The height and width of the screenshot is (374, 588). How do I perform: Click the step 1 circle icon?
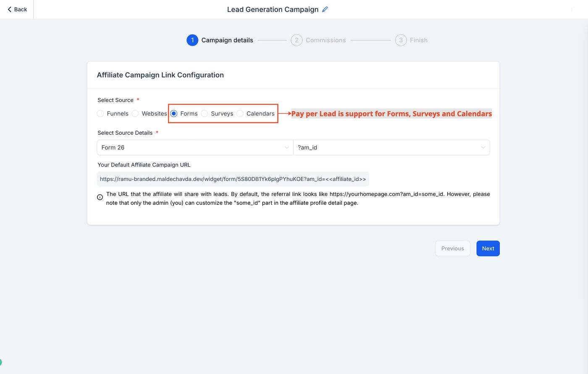[x=192, y=40]
